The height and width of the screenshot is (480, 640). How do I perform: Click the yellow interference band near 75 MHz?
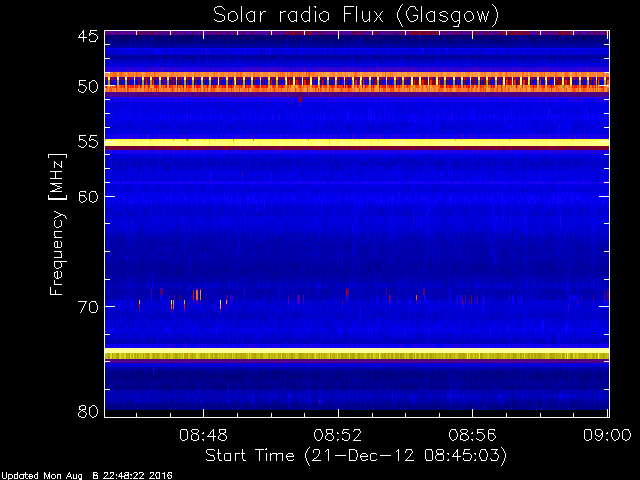tap(357, 353)
